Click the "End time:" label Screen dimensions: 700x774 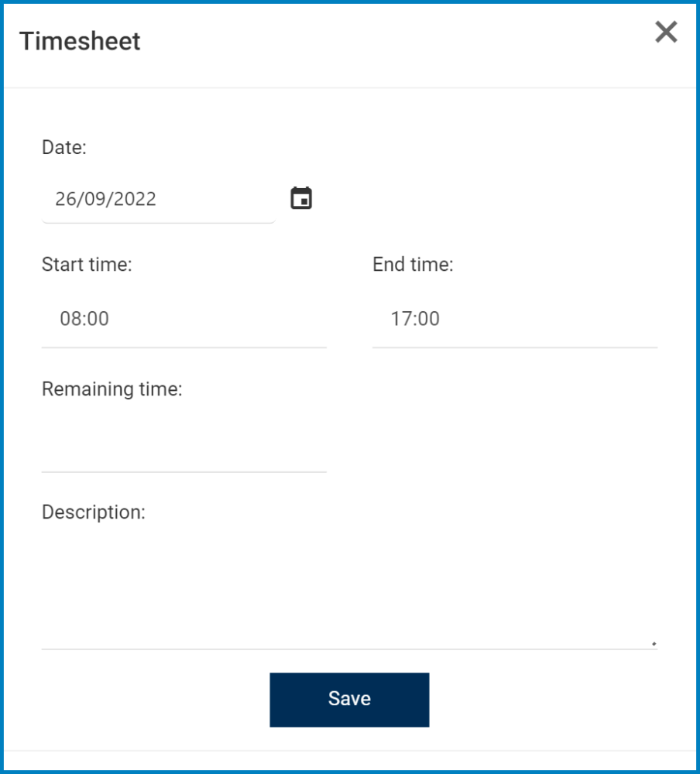(x=413, y=265)
